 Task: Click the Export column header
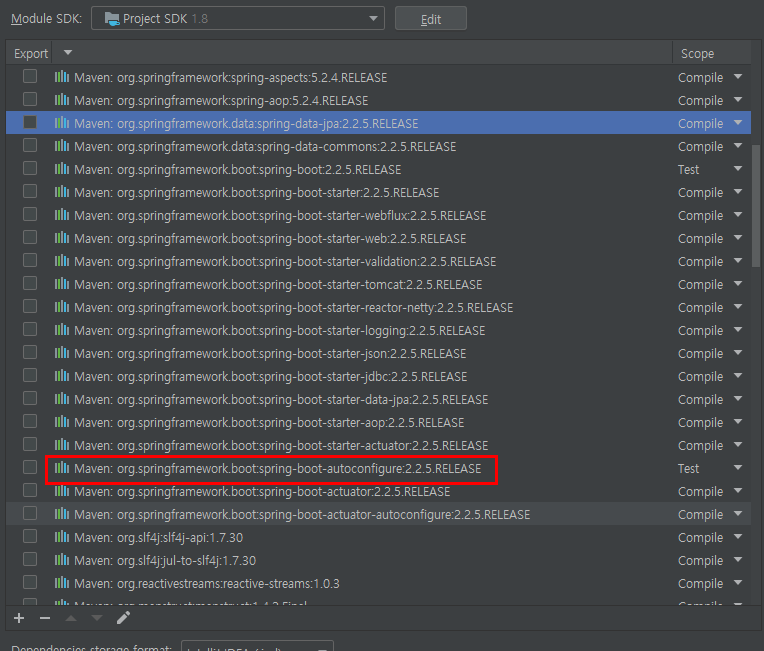click(x=31, y=54)
